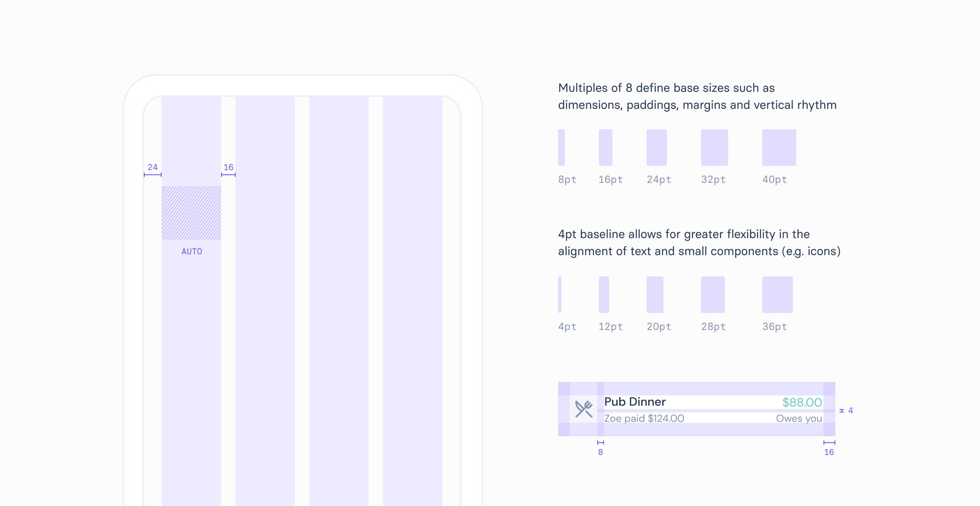Click the AUTO label under the hatched block
This screenshot has width=980, height=506.
191,252
